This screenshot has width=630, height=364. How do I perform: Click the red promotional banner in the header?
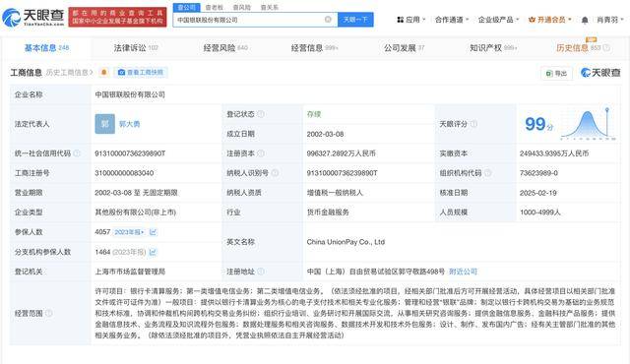point(117,17)
